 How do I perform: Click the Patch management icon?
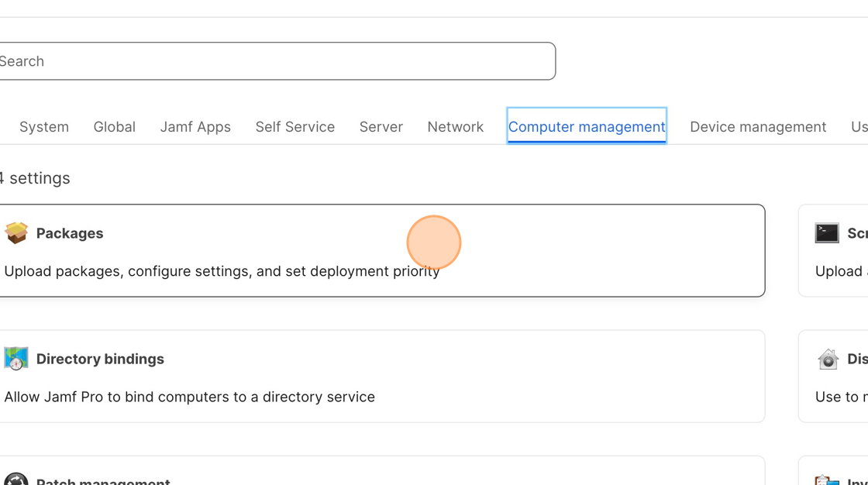[16, 479]
